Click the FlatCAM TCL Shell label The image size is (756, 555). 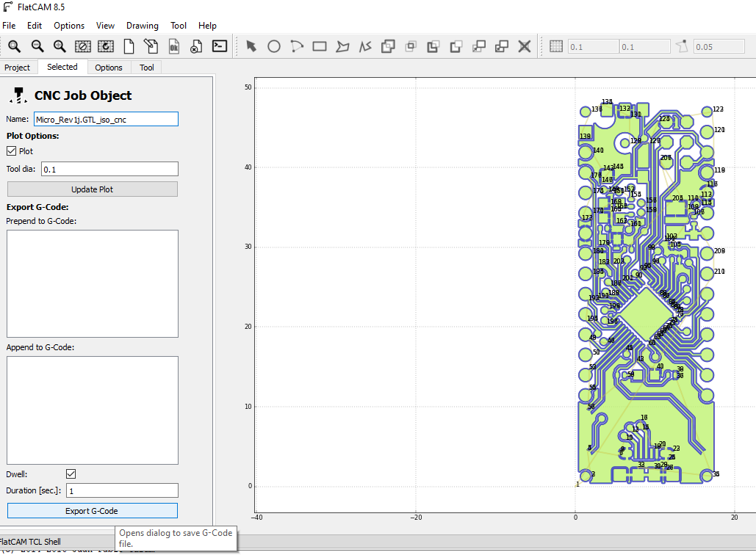(30, 542)
